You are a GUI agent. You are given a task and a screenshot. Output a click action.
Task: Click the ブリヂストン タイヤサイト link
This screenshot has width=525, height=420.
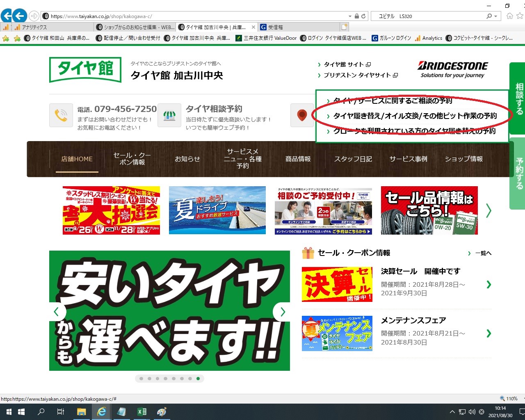coord(358,75)
